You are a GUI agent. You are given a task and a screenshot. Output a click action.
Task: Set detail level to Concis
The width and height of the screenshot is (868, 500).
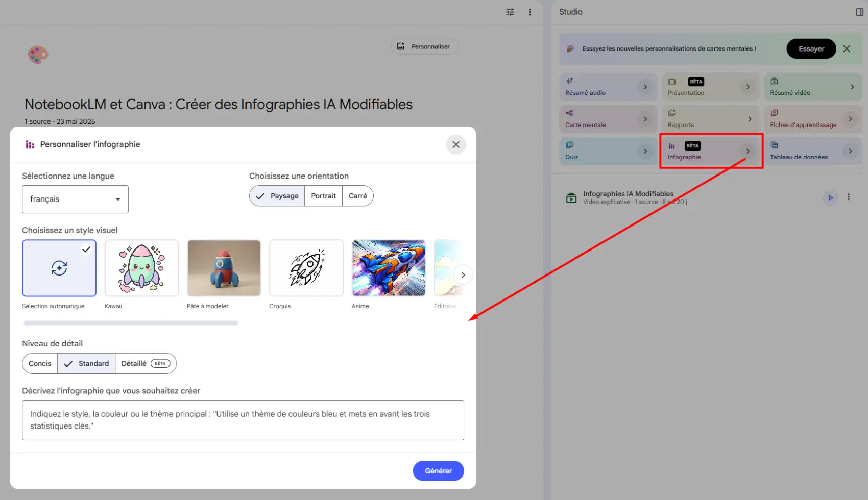[x=40, y=364]
